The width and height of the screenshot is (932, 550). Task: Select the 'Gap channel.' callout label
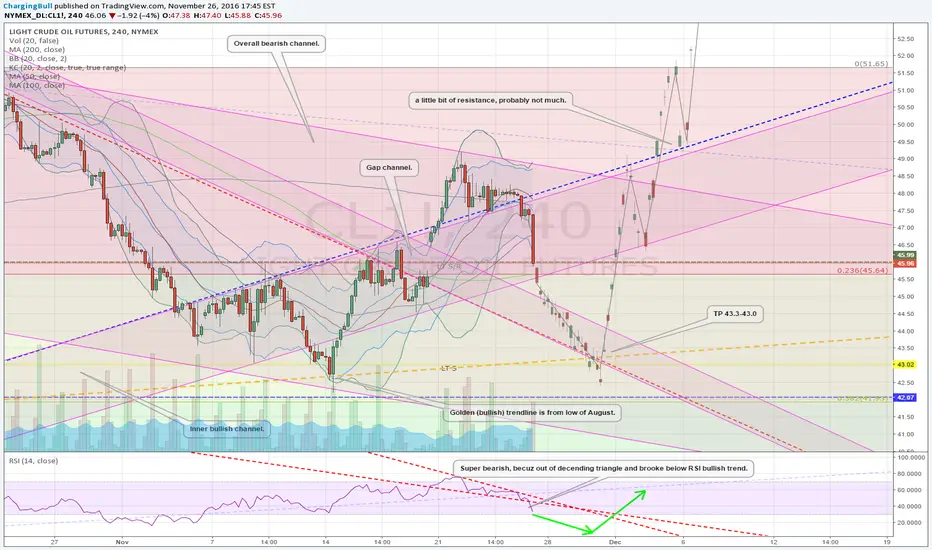[389, 168]
